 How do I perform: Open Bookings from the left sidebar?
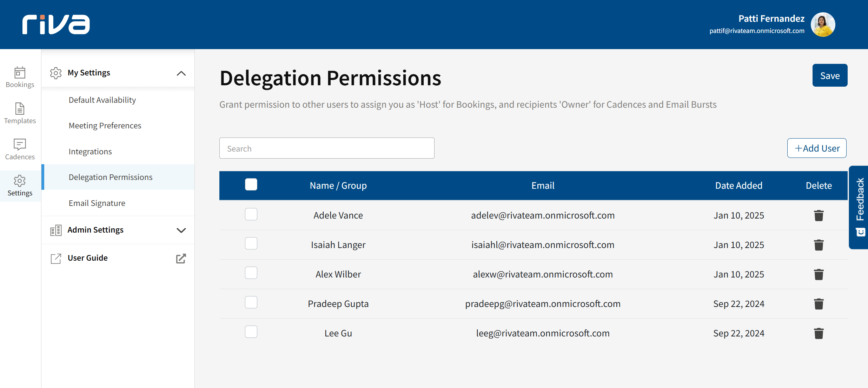20,77
